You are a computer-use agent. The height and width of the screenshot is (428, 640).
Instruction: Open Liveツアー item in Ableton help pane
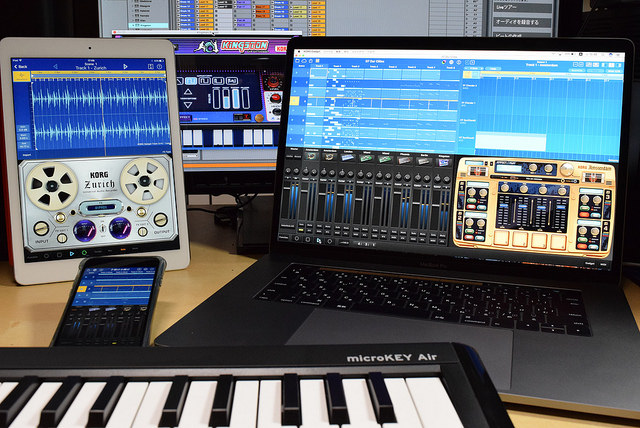[522, 7]
